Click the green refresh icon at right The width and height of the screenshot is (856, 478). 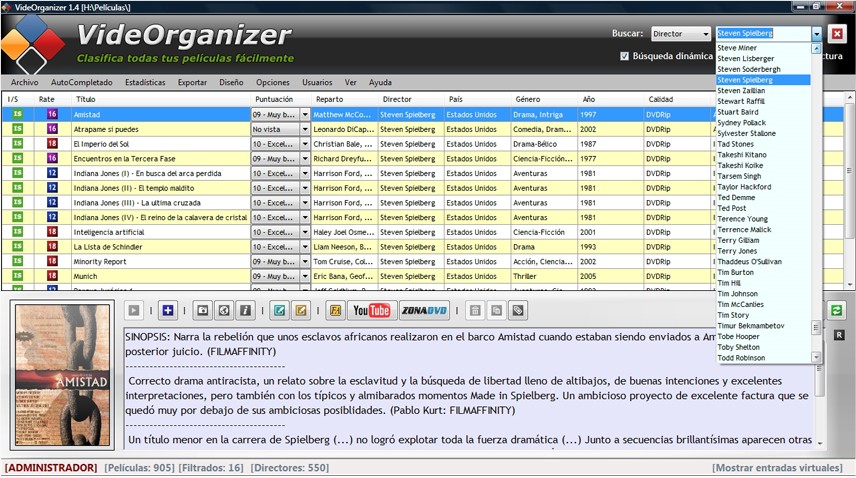pyautogui.click(x=836, y=310)
